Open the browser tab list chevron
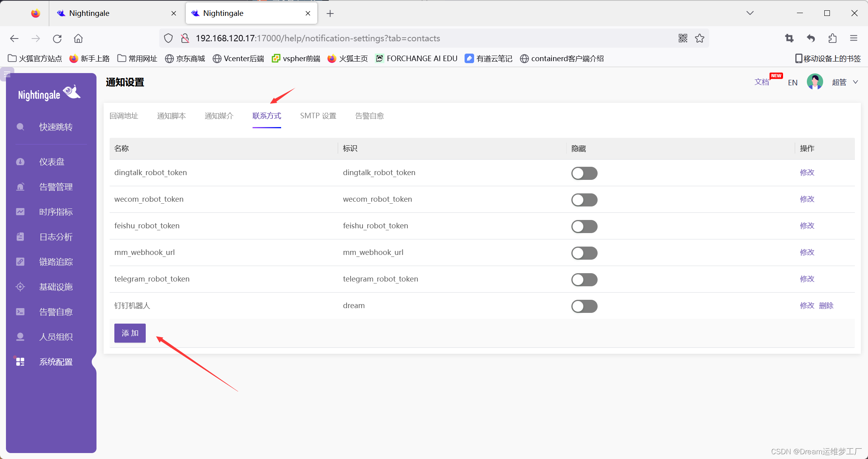868x459 pixels. (750, 13)
